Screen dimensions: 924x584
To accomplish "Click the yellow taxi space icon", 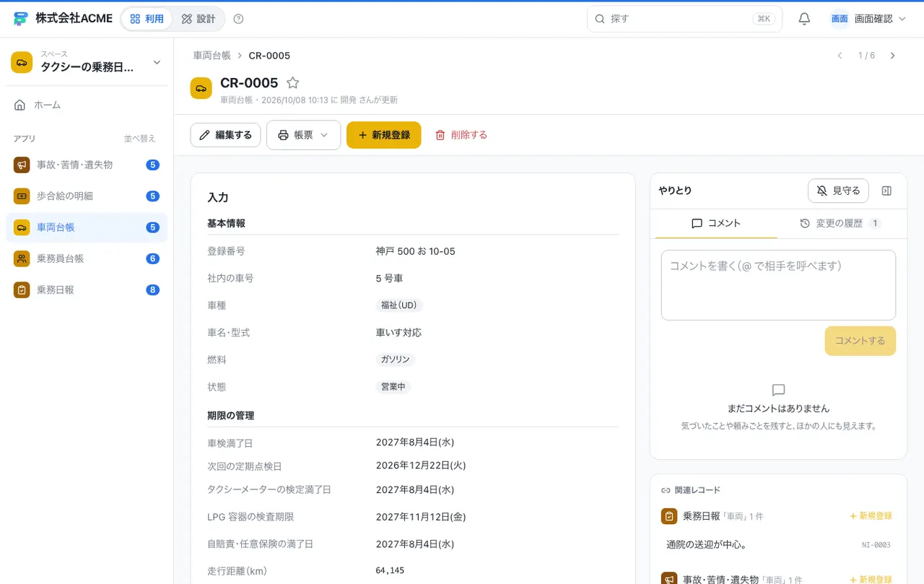I will click(x=22, y=63).
